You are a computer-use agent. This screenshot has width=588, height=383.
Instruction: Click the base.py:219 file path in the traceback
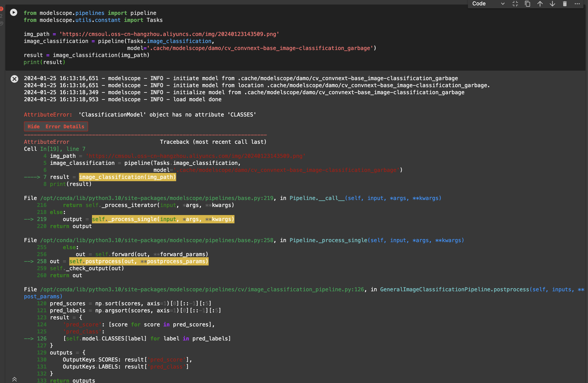157,198
